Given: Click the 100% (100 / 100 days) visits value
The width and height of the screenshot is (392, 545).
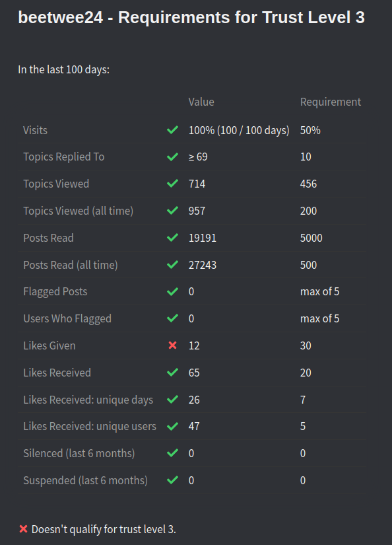Looking at the screenshot, I should (239, 130).
